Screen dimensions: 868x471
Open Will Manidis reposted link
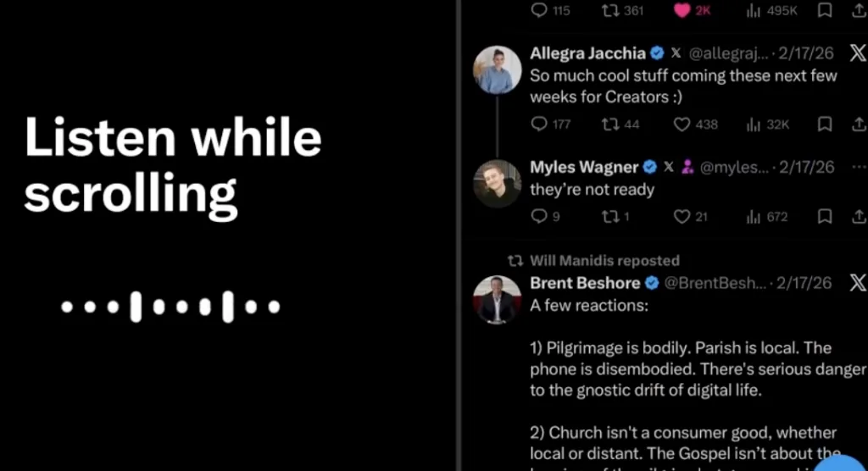pos(604,261)
